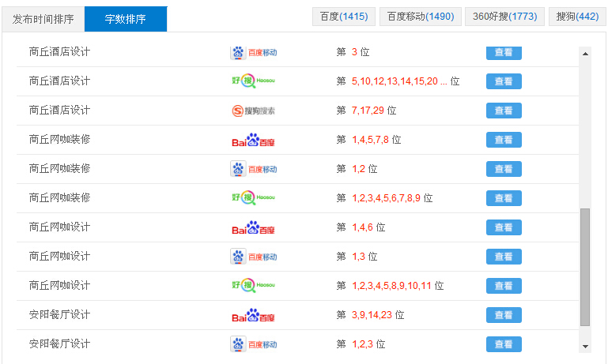Screen dimensions: 608x364
Task: Click ranking text 1,4,6
Action: tap(362, 227)
